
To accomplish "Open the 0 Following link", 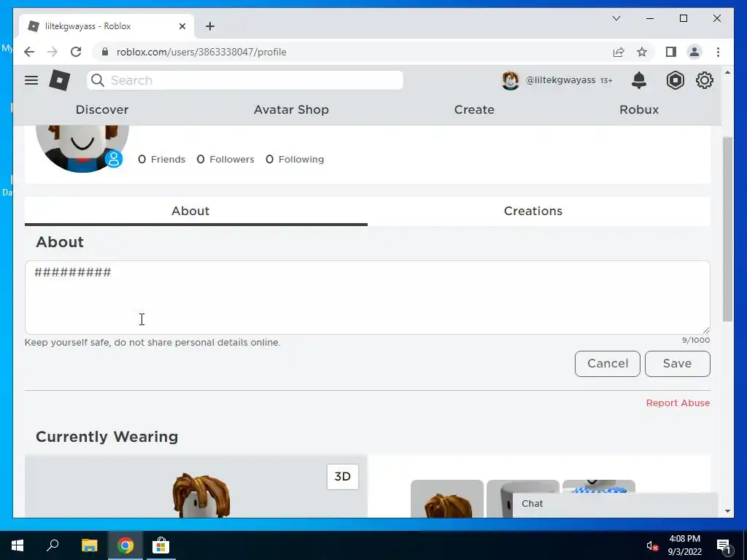I will 295,159.
